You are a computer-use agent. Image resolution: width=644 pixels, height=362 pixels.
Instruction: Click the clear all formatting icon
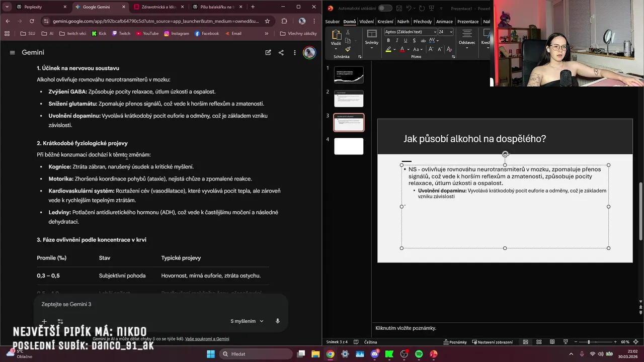click(449, 49)
